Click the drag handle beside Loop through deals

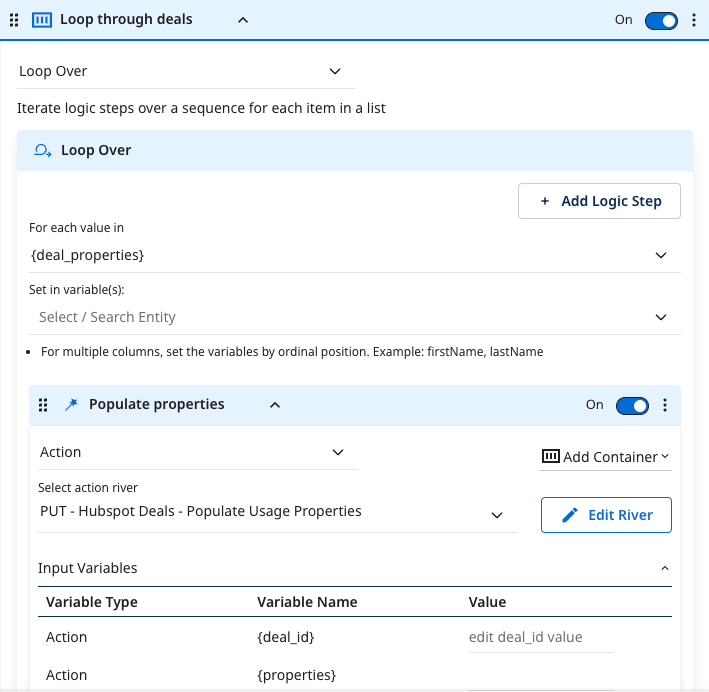(14, 20)
